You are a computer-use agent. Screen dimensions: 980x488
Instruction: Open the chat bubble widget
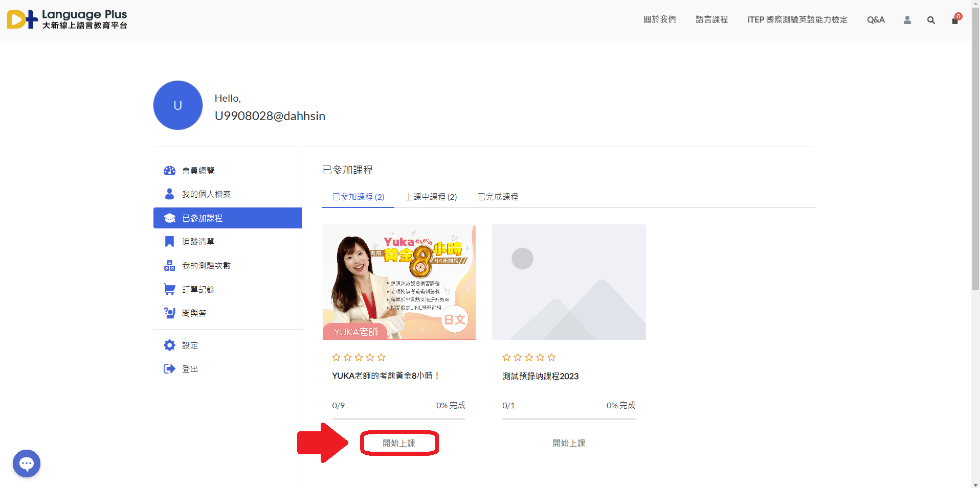pos(27,463)
